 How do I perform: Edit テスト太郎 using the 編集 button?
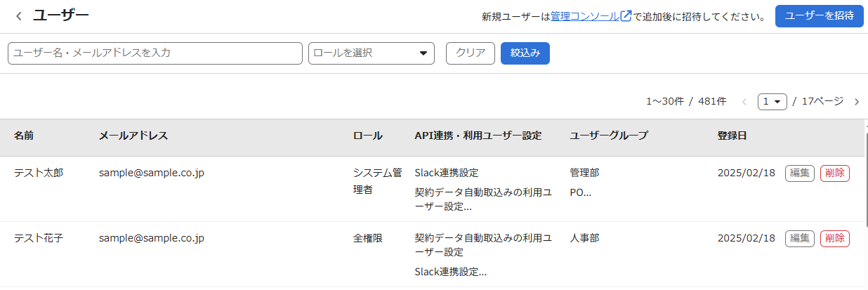800,173
